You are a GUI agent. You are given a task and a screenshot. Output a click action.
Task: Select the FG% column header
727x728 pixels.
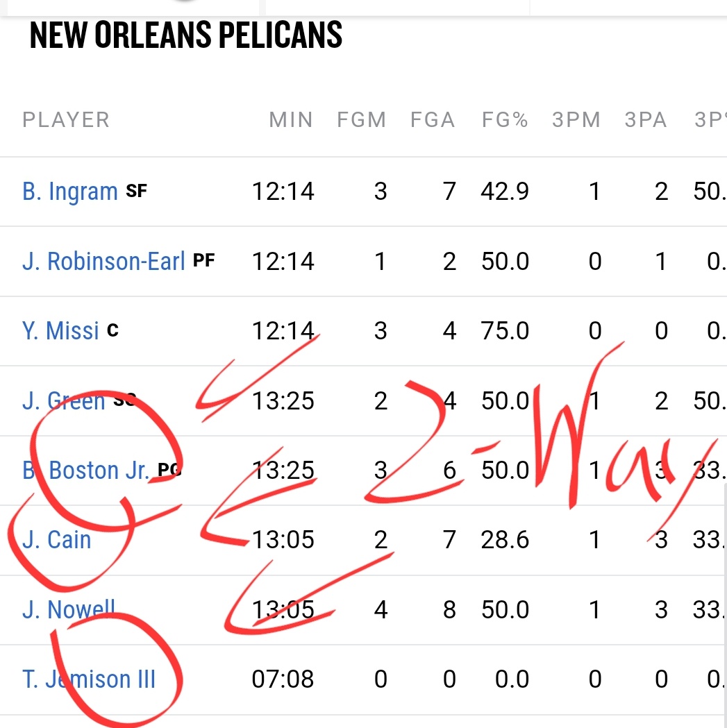[505, 120]
